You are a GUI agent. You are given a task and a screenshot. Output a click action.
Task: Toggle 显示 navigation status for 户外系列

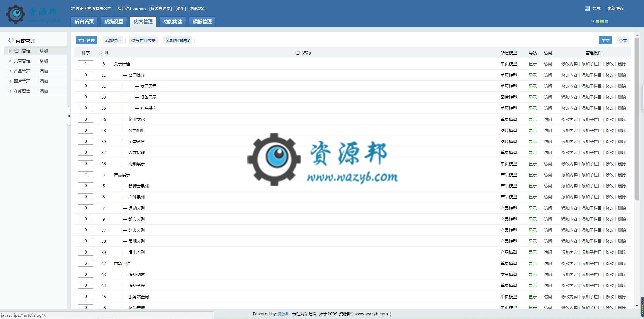533,197
